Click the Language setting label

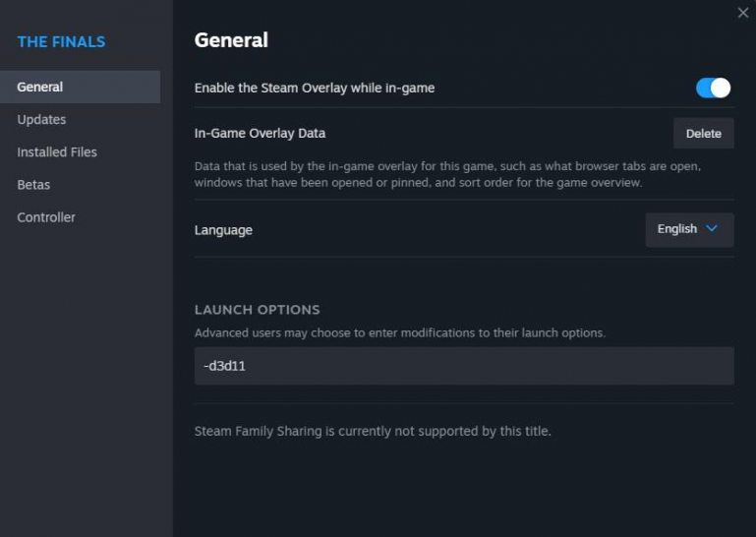point(223,229)
